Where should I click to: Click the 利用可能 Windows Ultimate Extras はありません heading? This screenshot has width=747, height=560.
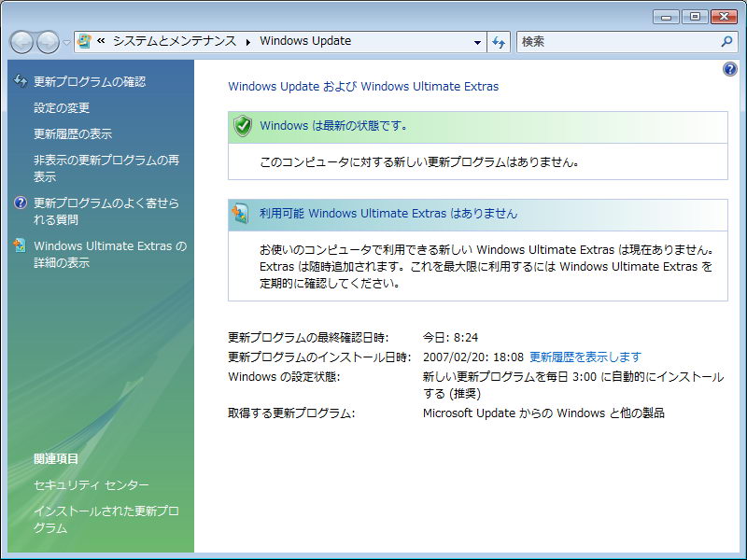388,214
